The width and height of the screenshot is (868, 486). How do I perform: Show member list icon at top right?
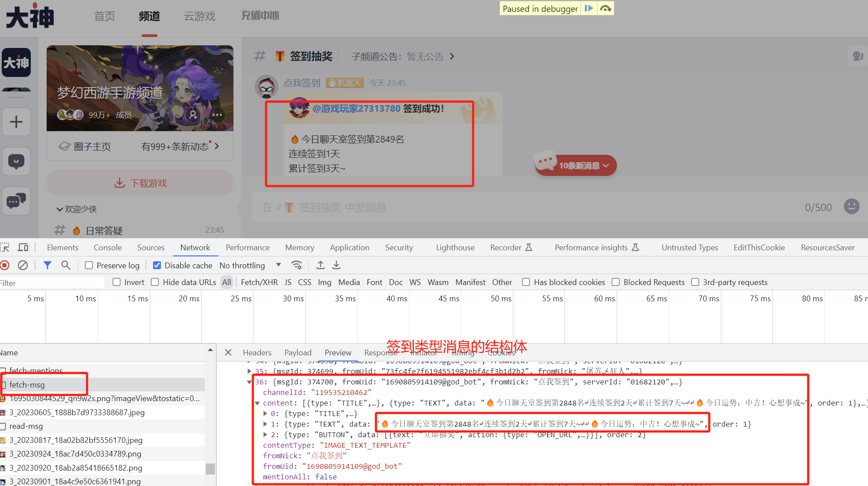[x=857, y=56]
